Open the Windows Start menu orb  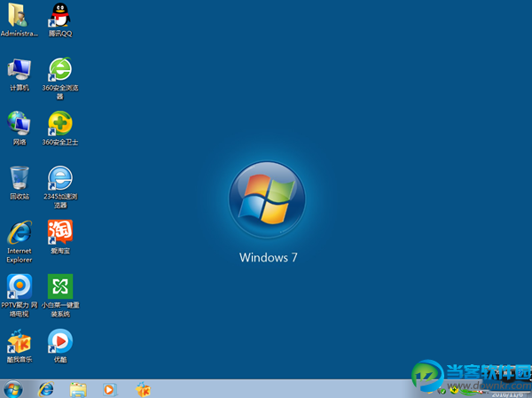(13, 389)
